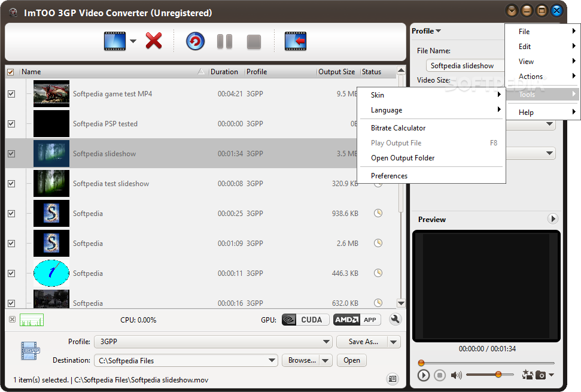The height and width of the screenshot is (392, 581).
Task: Expand the Preview panel arrow button
Action: [552, 218]
